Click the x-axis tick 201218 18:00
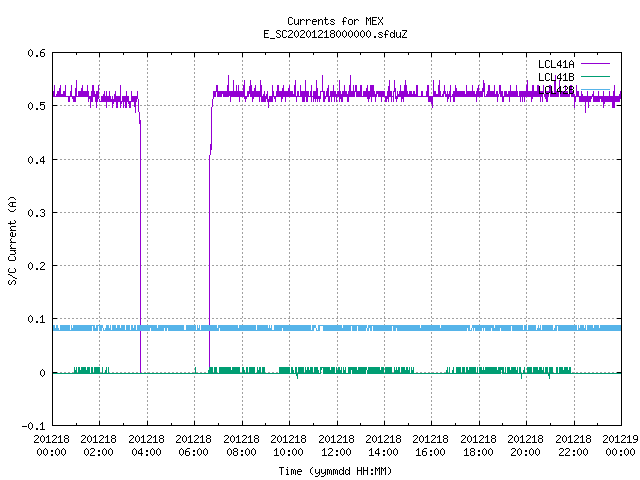The image size is (640, 480). 478,446
